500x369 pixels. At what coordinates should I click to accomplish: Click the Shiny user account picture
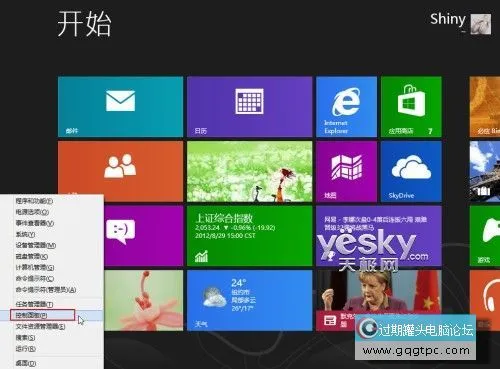point(481,24)
